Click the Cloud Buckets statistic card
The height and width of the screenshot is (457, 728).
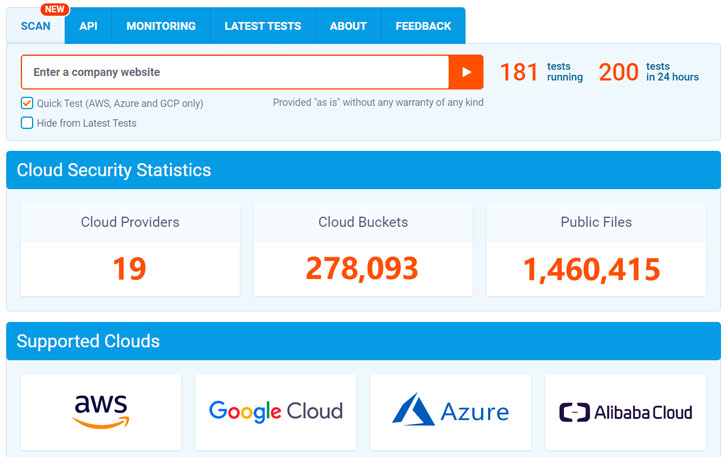pos(363,250)
